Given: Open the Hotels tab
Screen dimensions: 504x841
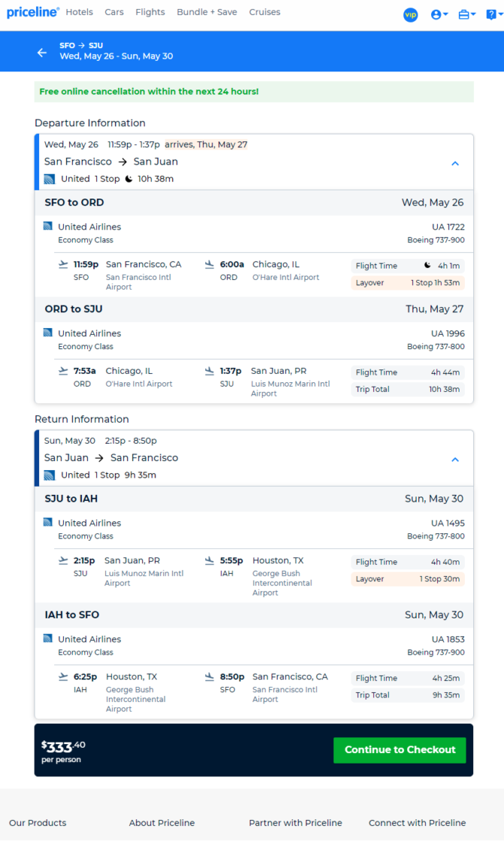Looking at the screenshot, I should coord(79,12).
